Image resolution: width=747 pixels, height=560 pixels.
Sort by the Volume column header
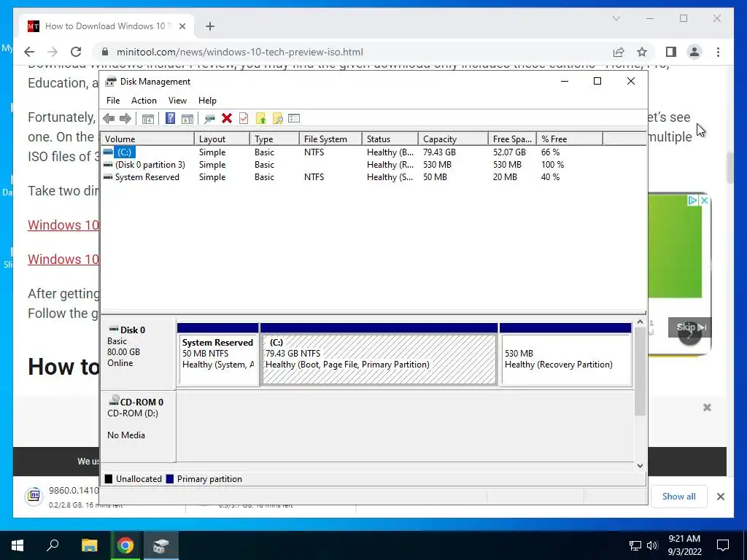click(x=147, y=139)
